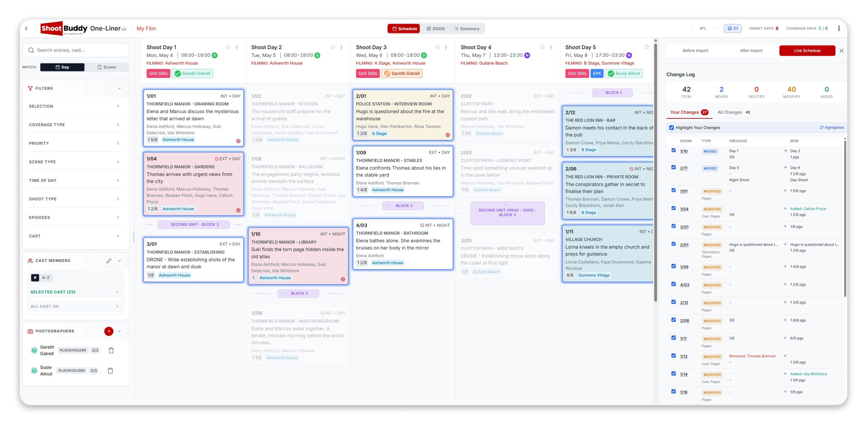Click target icon on scene 2/01

pos(448,135)
